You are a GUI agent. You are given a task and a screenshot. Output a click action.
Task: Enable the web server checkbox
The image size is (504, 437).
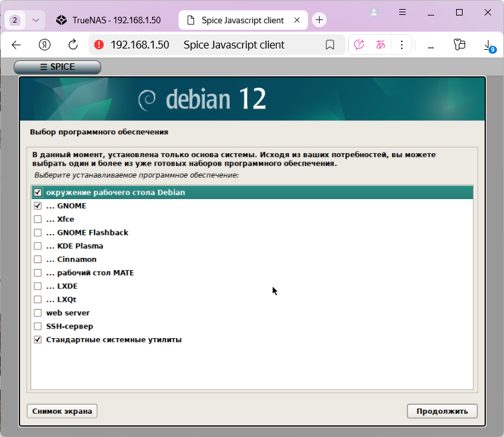pyautogui.click(x=38, y=313)
